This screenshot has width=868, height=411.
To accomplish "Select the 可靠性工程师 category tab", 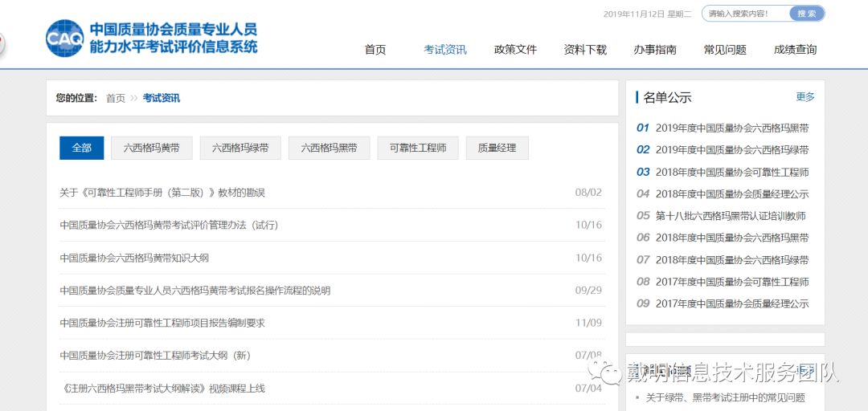I will (418, 149).
